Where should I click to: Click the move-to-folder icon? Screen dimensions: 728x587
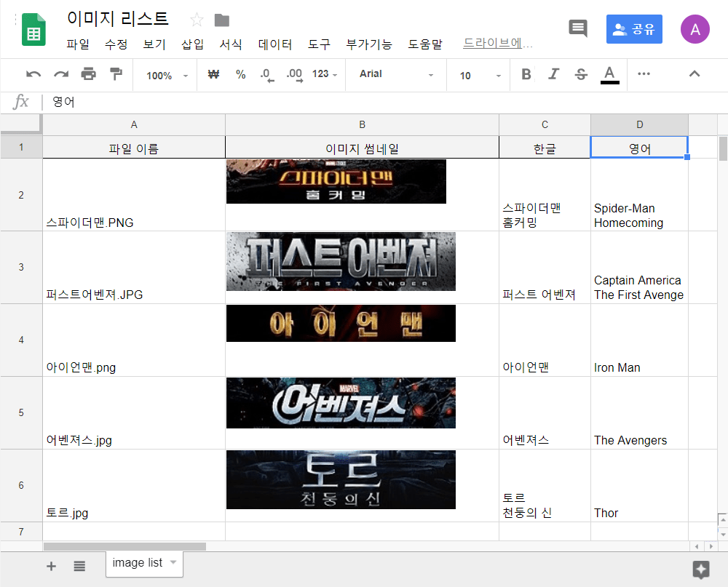coord(222,20)
